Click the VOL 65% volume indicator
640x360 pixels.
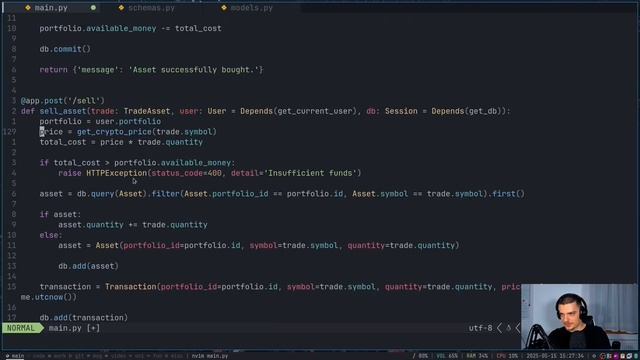click(x=447, y=356)
